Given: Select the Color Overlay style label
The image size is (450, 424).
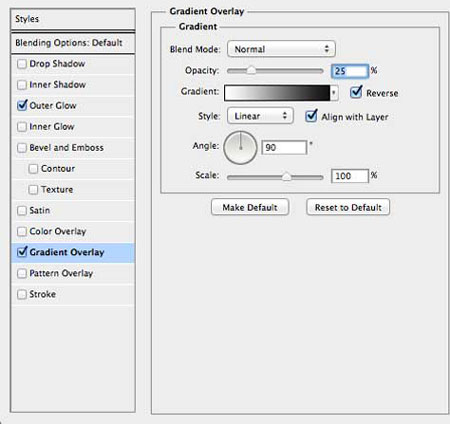Looking at the screenshot, I should [58, 232].
